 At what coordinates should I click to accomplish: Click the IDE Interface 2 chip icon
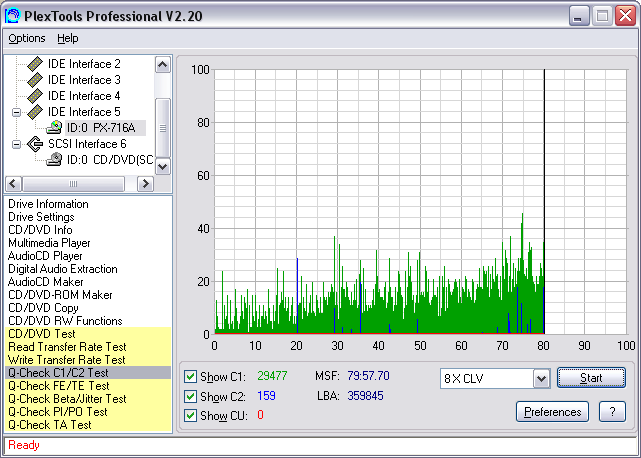(x=35, y=64)
